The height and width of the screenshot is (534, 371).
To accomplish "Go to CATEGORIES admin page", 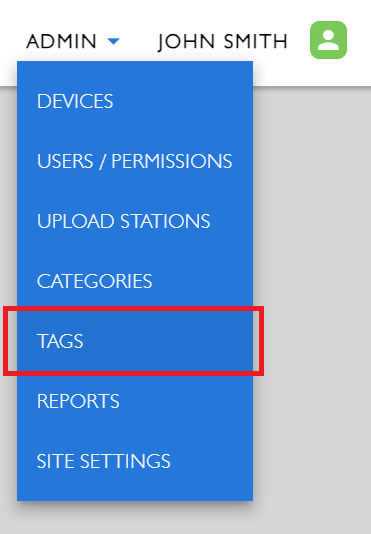I will 135,281.
